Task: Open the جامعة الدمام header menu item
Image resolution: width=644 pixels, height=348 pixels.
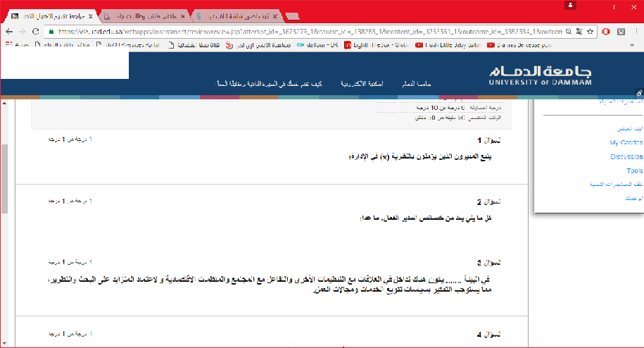Action: 417,84
